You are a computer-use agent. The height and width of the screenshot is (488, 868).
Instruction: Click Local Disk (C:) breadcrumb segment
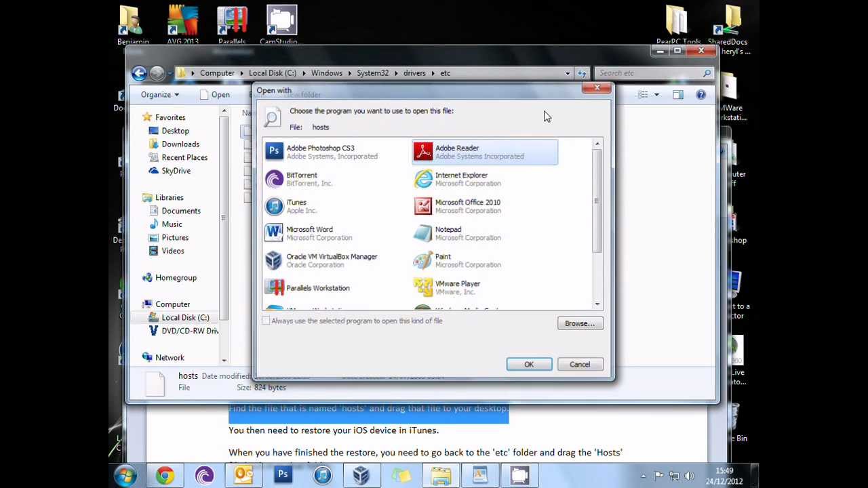coord(273,73)
